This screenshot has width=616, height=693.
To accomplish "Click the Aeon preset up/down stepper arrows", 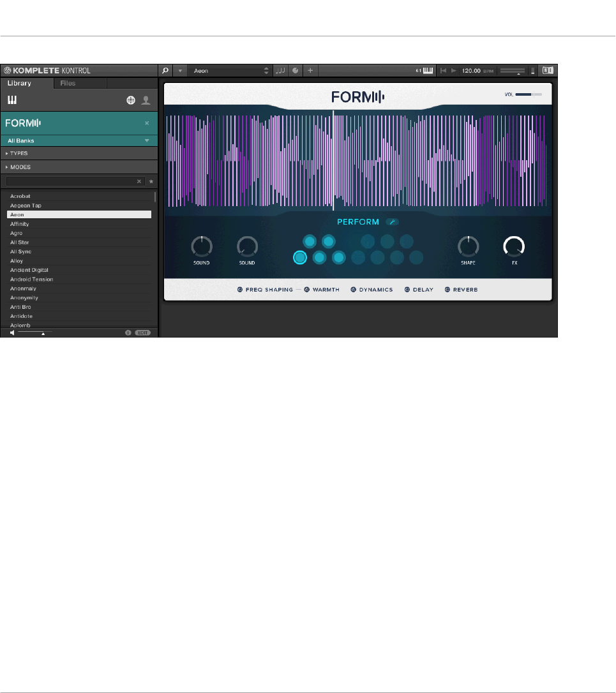I will tap(266, 71).
